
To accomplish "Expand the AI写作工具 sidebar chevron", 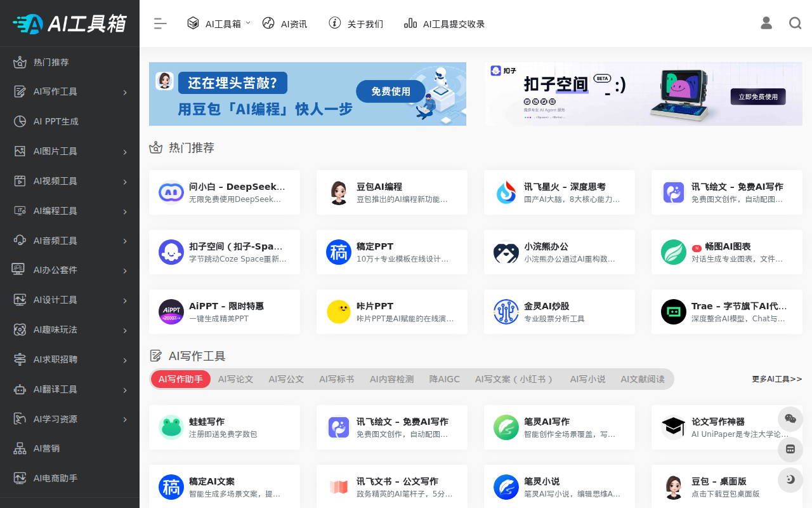I will pyautogui.click(x=125, y=92).
